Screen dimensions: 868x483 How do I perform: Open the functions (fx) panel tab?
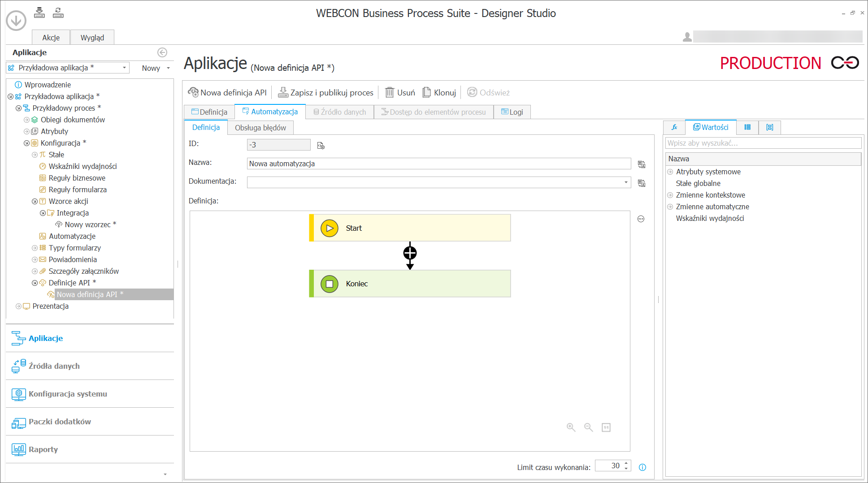point(674,127)
